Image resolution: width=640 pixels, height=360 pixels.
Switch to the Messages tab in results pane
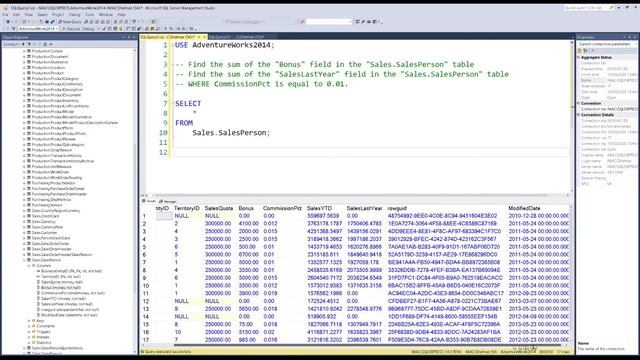click(x=168, y=202)
